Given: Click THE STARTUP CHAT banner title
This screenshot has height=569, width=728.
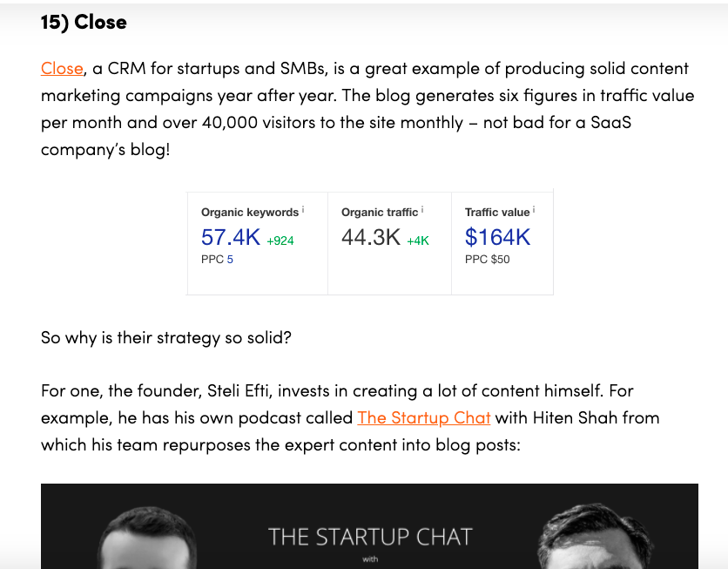Looking at the screenshot, I should [x=370, y=535].
